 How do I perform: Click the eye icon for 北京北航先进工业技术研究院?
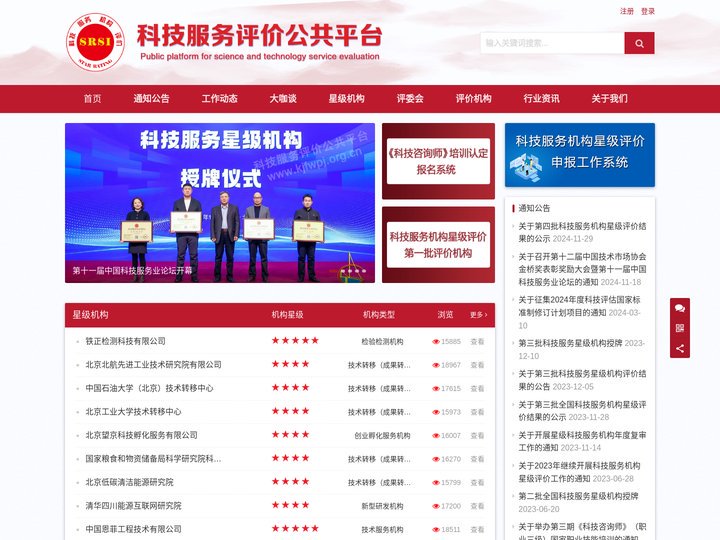(x=436, y=365)
